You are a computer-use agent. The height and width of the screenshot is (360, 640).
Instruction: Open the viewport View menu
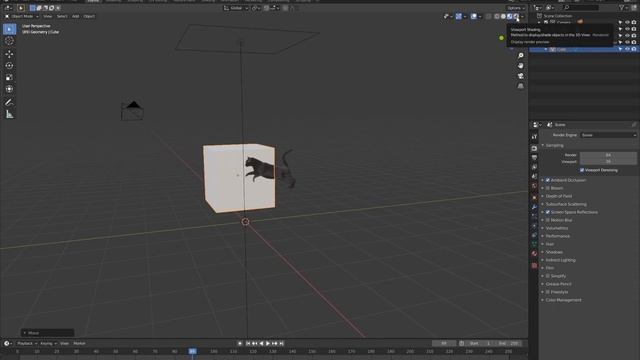(48, 16)
